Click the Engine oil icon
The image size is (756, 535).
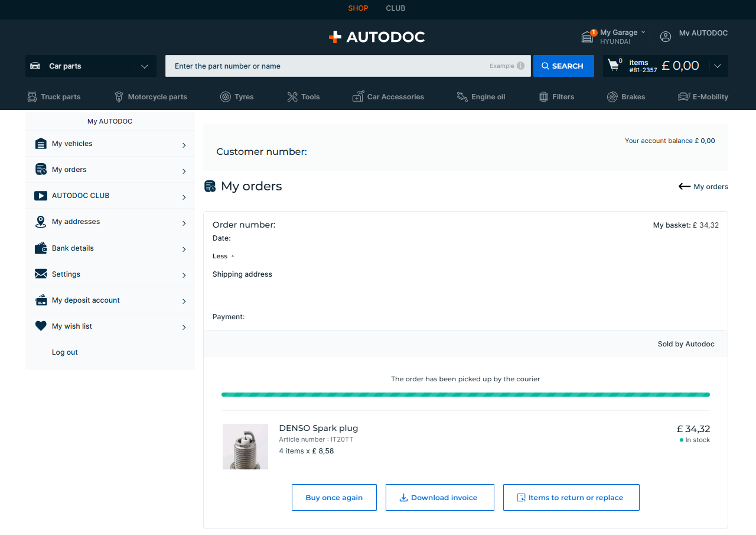click(462, 97)
